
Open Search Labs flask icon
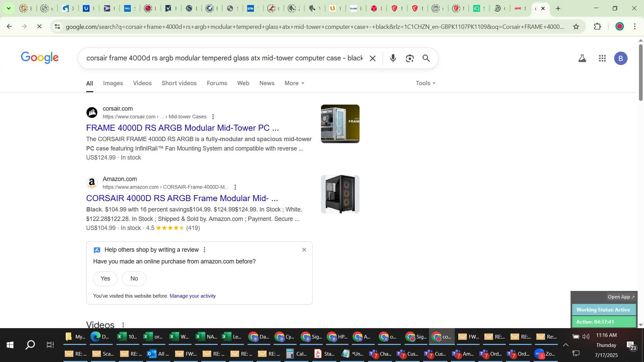pyautogui.click(x=582, y=58)
